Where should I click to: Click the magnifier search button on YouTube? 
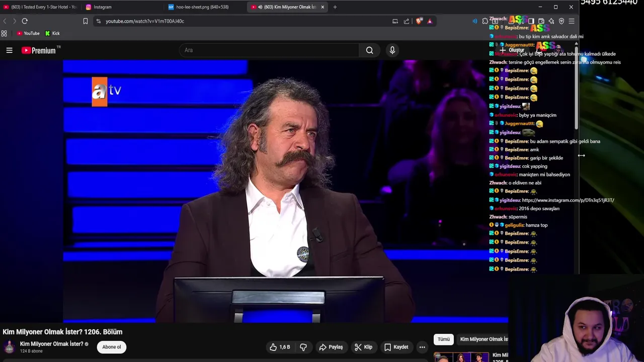point(370,50)
